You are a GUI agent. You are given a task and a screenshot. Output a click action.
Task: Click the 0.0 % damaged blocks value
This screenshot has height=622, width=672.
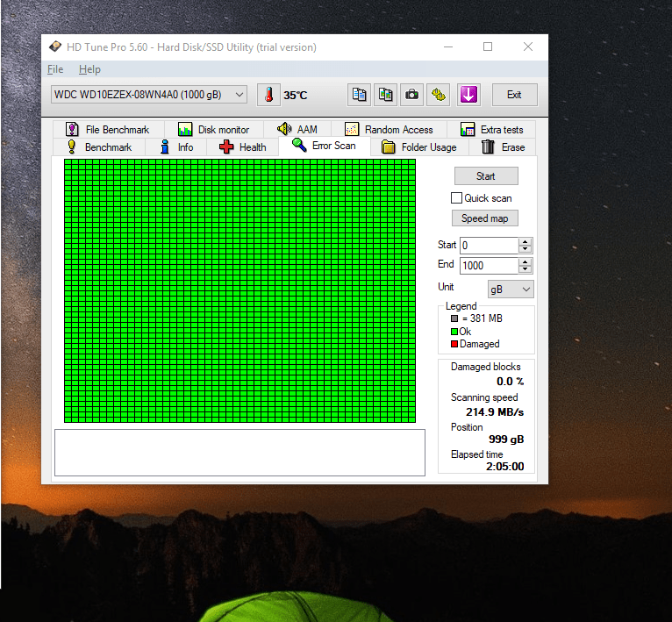tap(510, 381)
